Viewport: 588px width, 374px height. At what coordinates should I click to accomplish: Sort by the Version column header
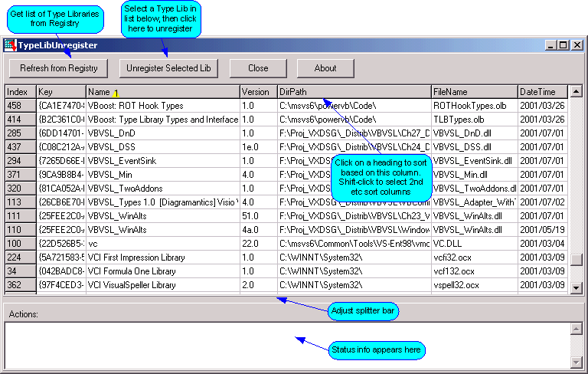259,92
